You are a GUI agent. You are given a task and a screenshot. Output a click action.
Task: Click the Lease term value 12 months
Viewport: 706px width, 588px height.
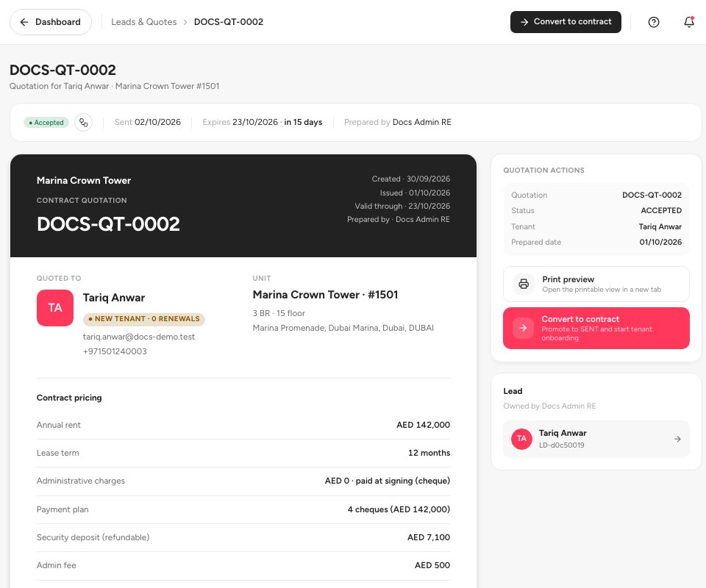pos(429,453)
